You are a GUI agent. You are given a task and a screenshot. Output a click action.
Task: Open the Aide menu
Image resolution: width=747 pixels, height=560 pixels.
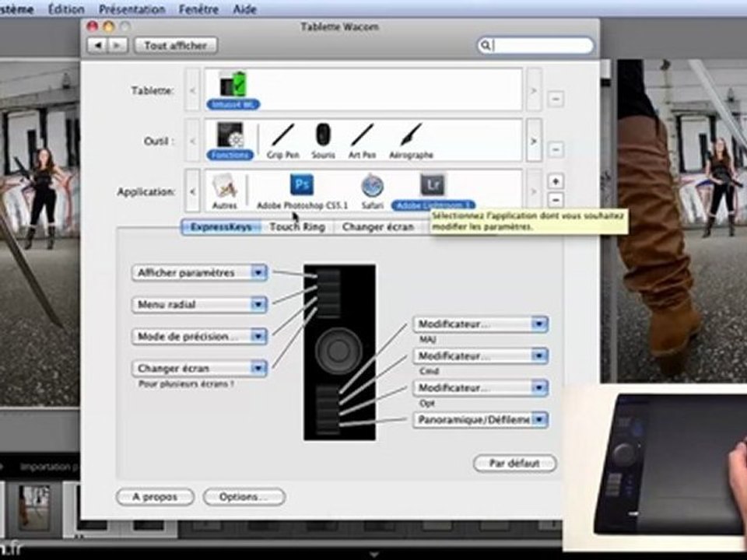pos(245,9)
